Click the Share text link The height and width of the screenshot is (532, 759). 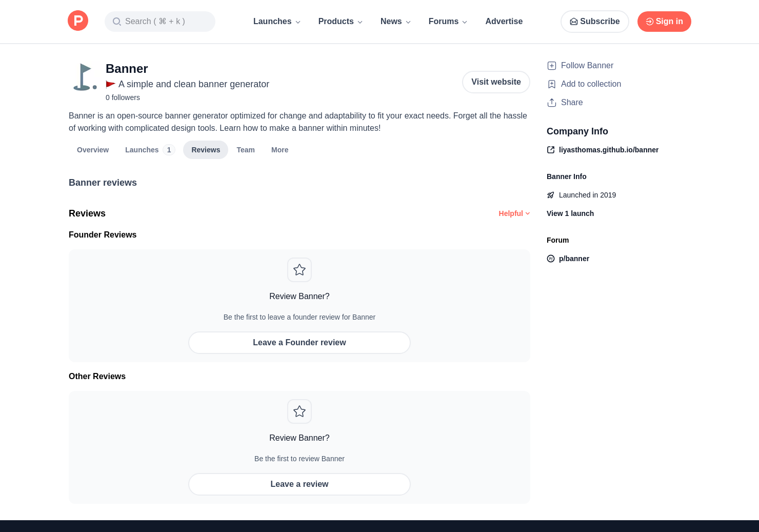572,103
